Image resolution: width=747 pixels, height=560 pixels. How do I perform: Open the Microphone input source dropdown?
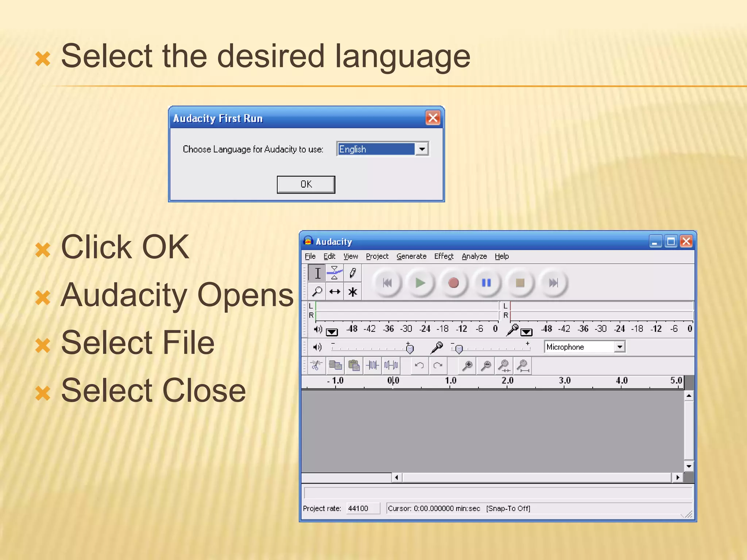[x=619, y=347]
